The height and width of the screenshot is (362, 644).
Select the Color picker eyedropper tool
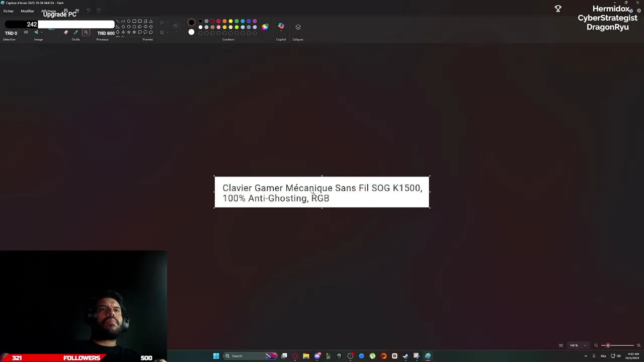point(76,32)
